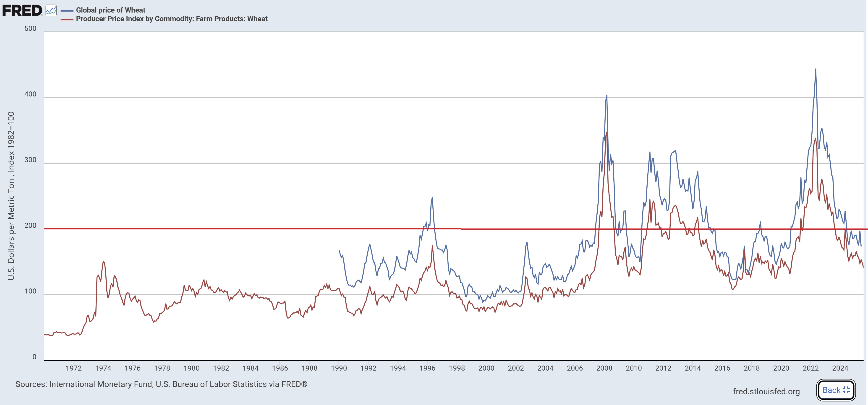Screen dimensions: 868x405
Task: Click the 2024 label on the x-axis
Action: [x=840, y=368]
